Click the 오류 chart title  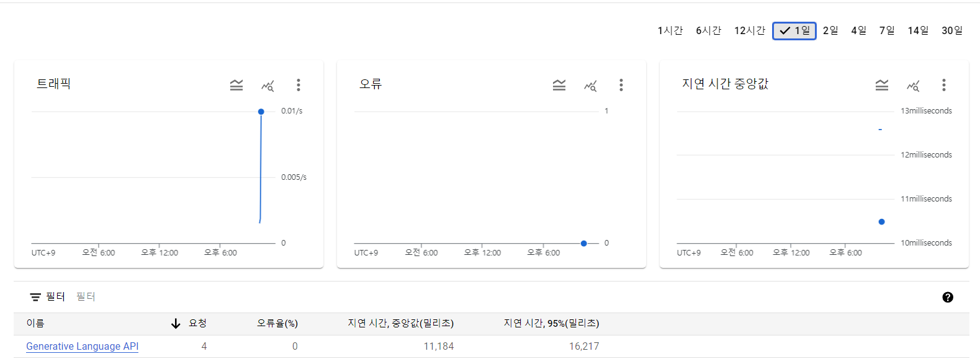371,84
